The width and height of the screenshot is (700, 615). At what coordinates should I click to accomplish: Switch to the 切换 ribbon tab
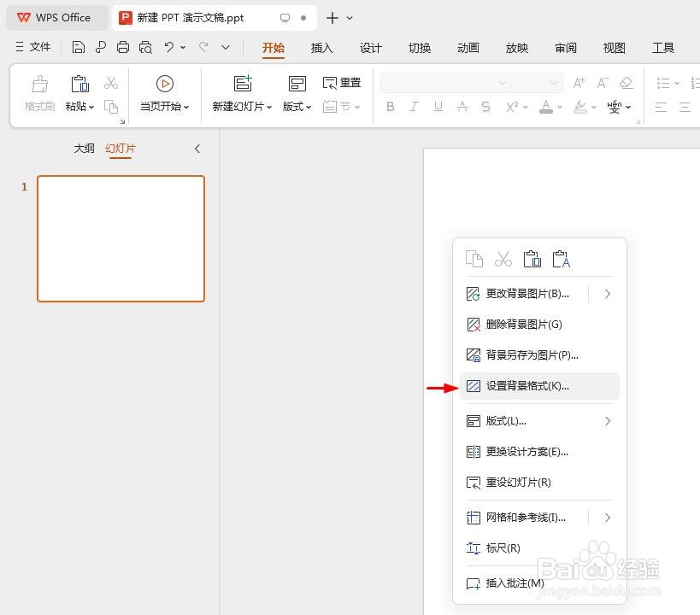(420, 47)
